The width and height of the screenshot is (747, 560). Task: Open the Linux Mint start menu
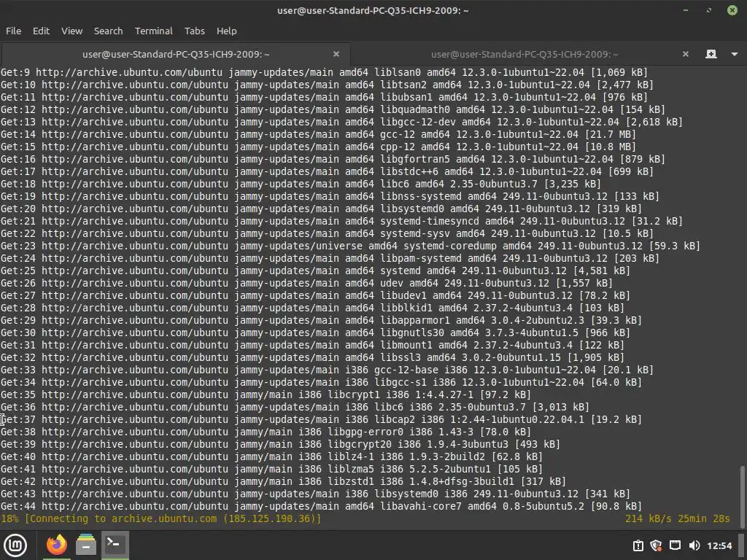coord(15,545)
